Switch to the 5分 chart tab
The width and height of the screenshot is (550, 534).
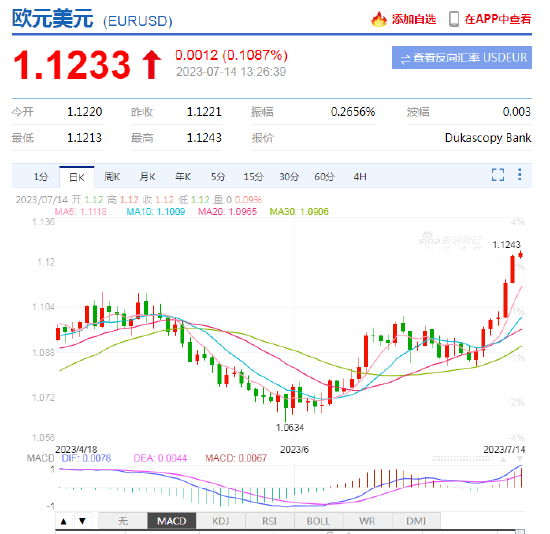coord(218,177)
